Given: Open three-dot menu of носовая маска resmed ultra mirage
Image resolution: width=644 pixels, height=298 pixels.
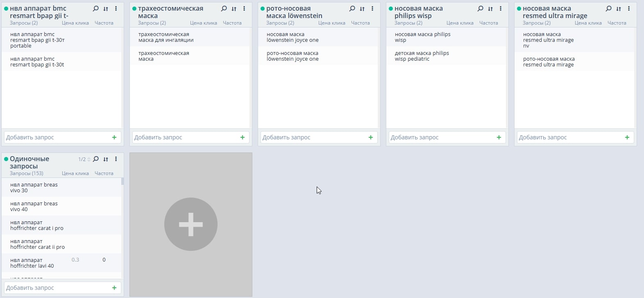Looking at the screenshot, I should pyautogui.click(x=629, y=9).
